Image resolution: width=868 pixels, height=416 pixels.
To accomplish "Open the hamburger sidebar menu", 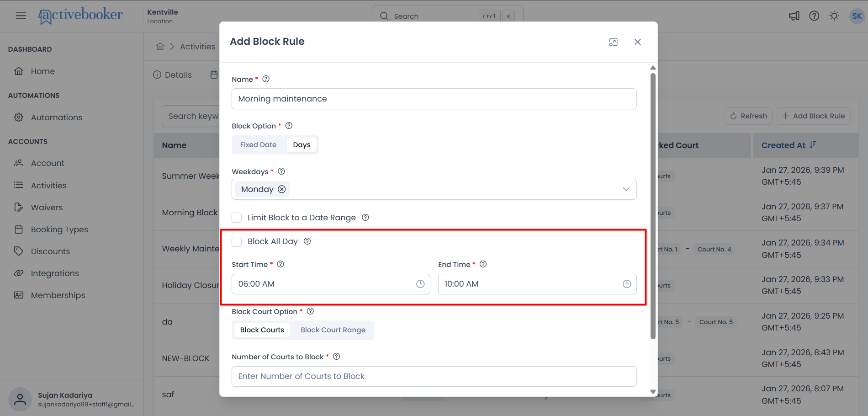I will [21, 16].
